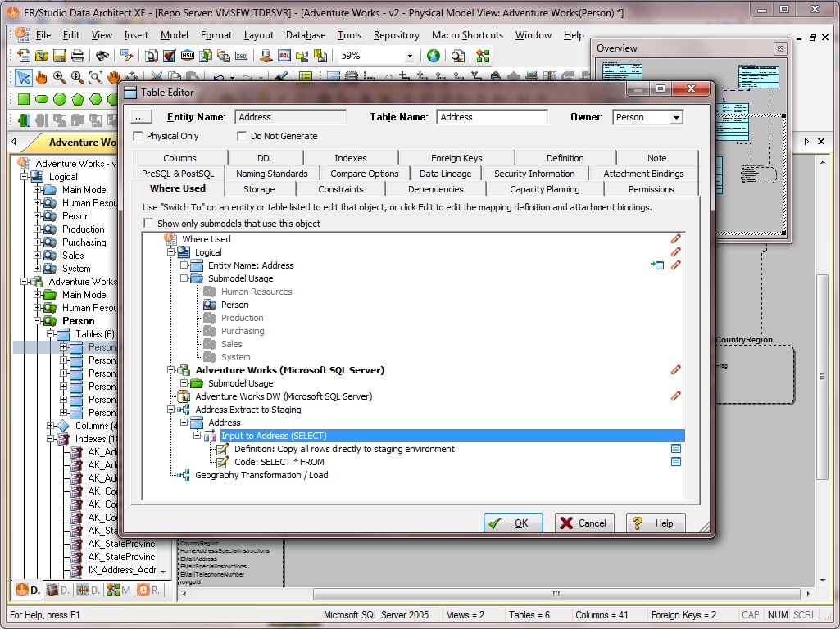
Task: Switch to the Data Lineage tab
Action: click(x=445, y=174)
